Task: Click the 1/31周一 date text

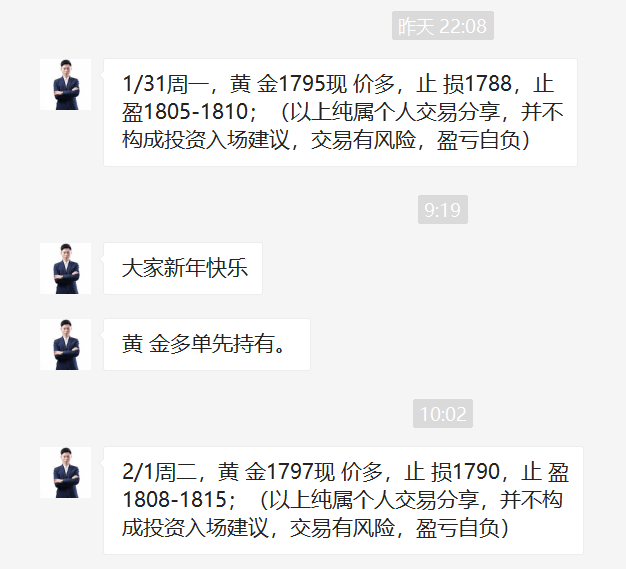Action: pyautogui.click(x=165, y=84)
